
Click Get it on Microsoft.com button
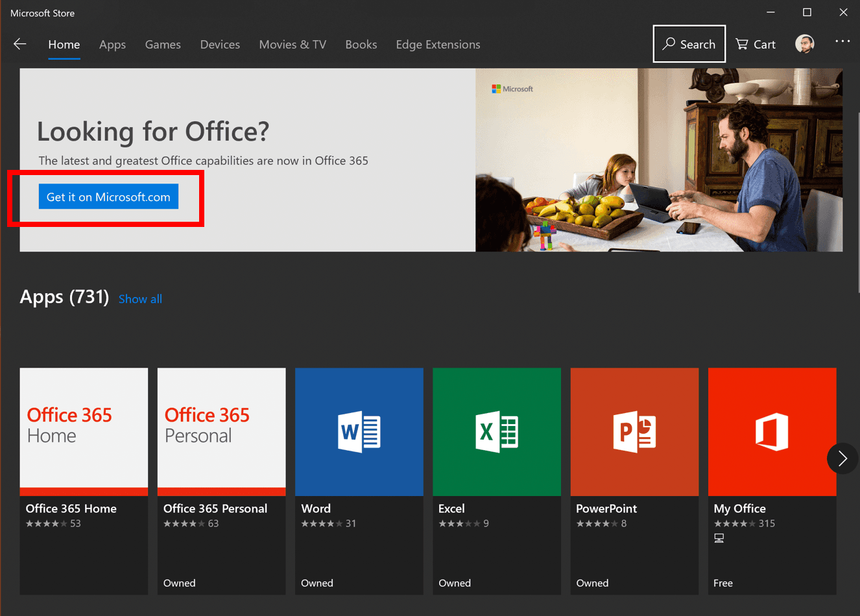click(x=108, y=196)
